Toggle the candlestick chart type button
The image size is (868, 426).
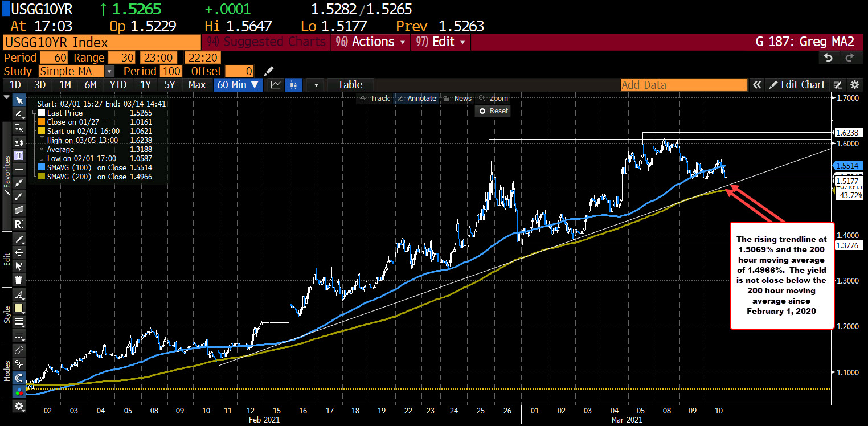294,85
